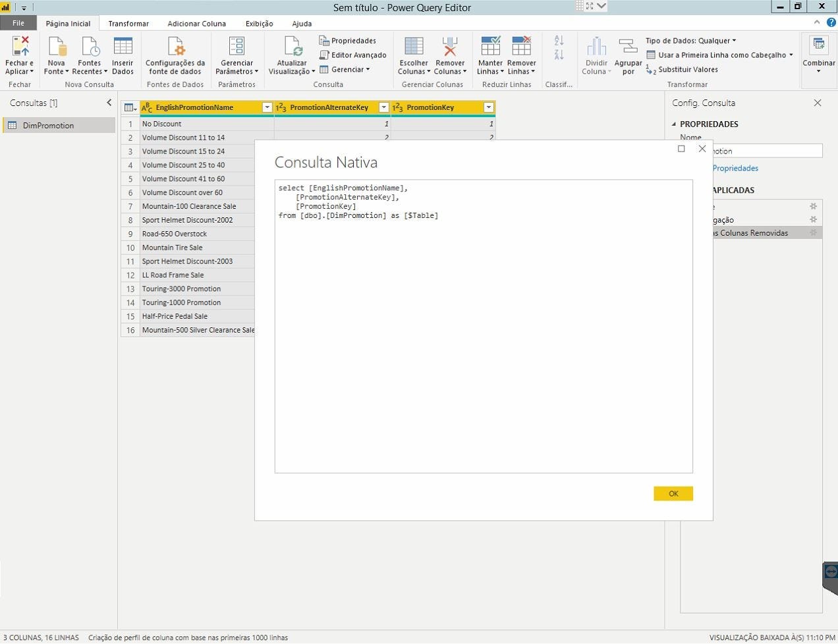Image resolution: width=838 pixels, height=644 pixels.
Task: Click the Escolher Colunas icon
Action: (x=414, y=47)
